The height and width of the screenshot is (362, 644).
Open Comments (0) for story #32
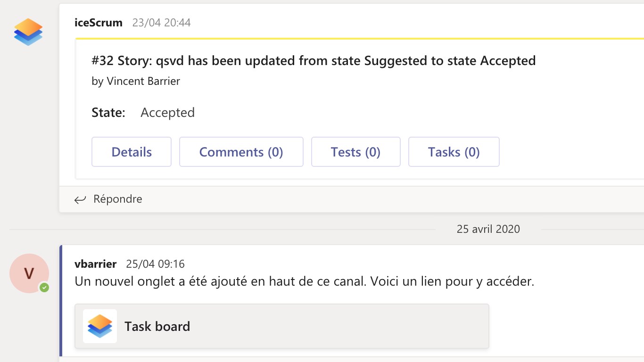tap(241, 152)
